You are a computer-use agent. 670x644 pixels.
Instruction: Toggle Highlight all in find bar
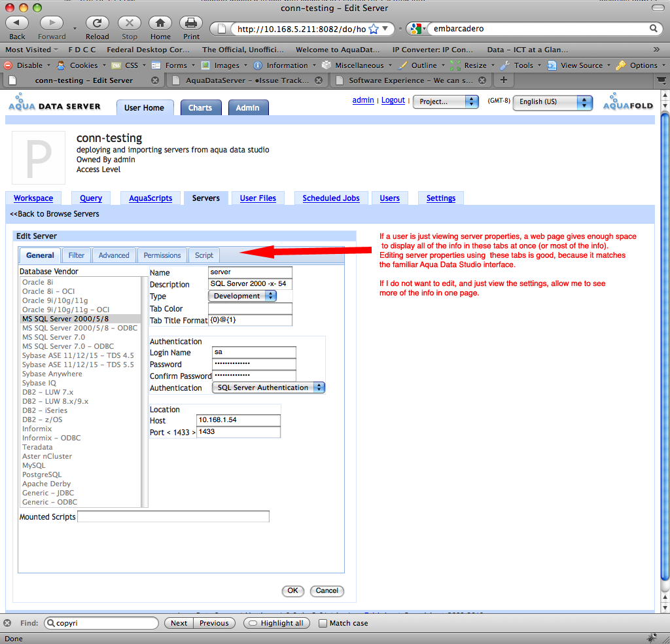pos(277,623)
